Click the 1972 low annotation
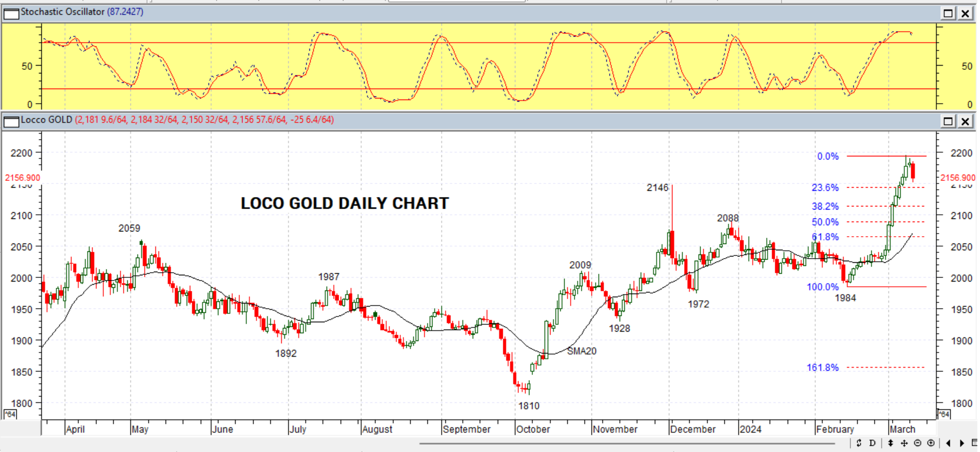 click(x=699, y=304)
